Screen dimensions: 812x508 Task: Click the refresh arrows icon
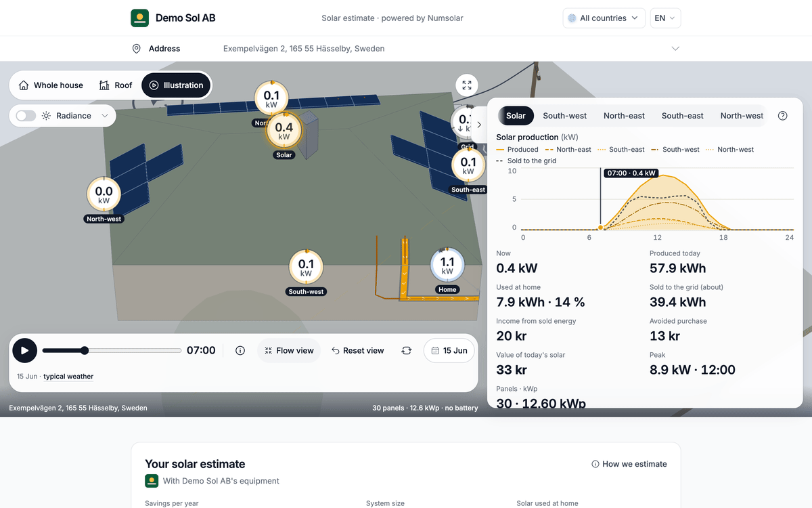coord(406,351)
